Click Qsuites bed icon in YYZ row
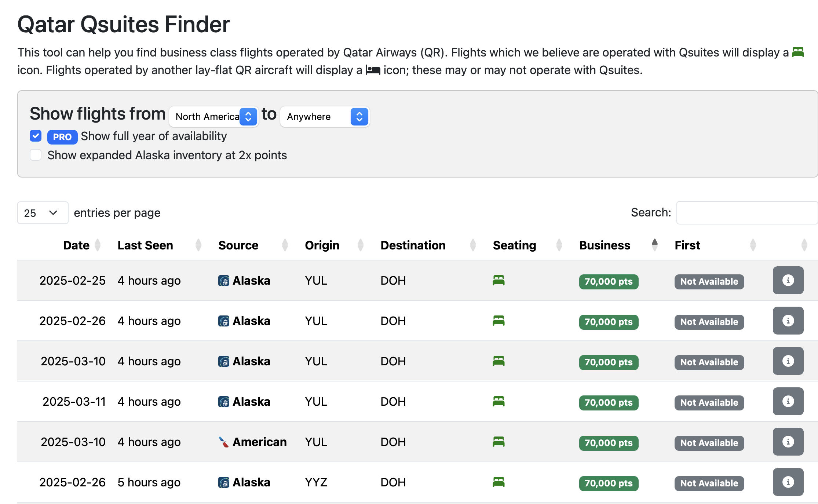818x504 pixels. (x=499, y=482)
